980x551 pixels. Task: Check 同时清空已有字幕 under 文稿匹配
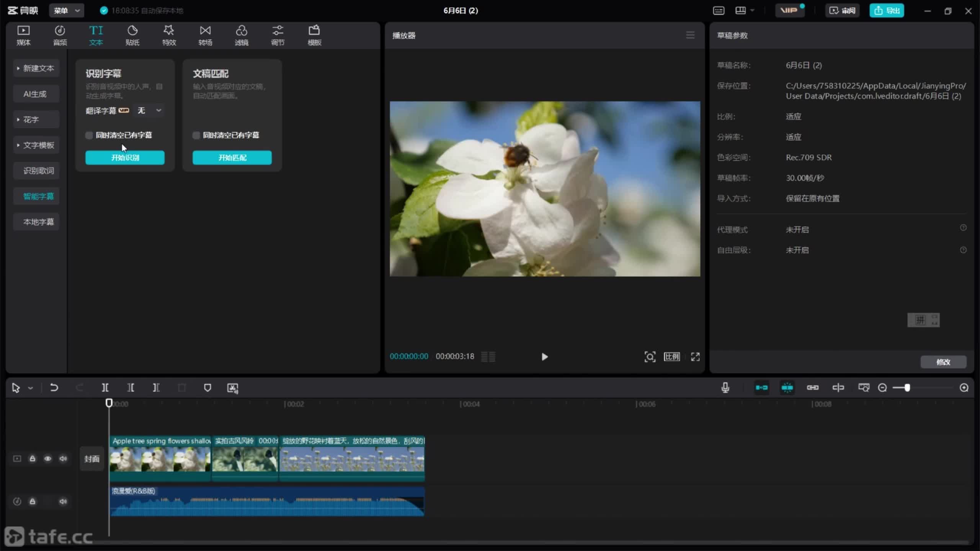(196, 135)
